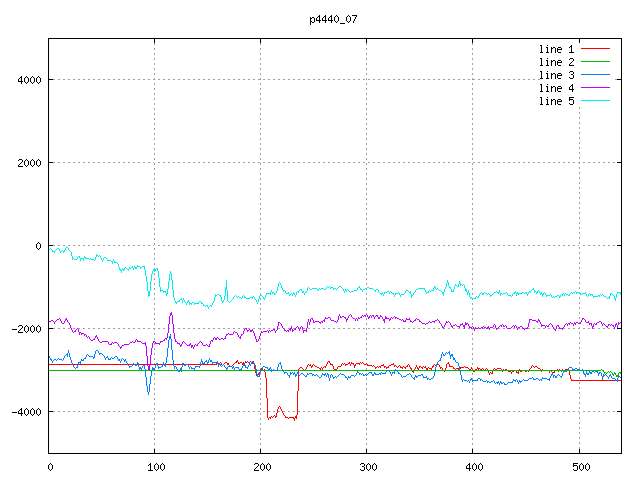
Task: Click the y-axis label 4000
Action: pyautogui.click(x=29, y=80)
